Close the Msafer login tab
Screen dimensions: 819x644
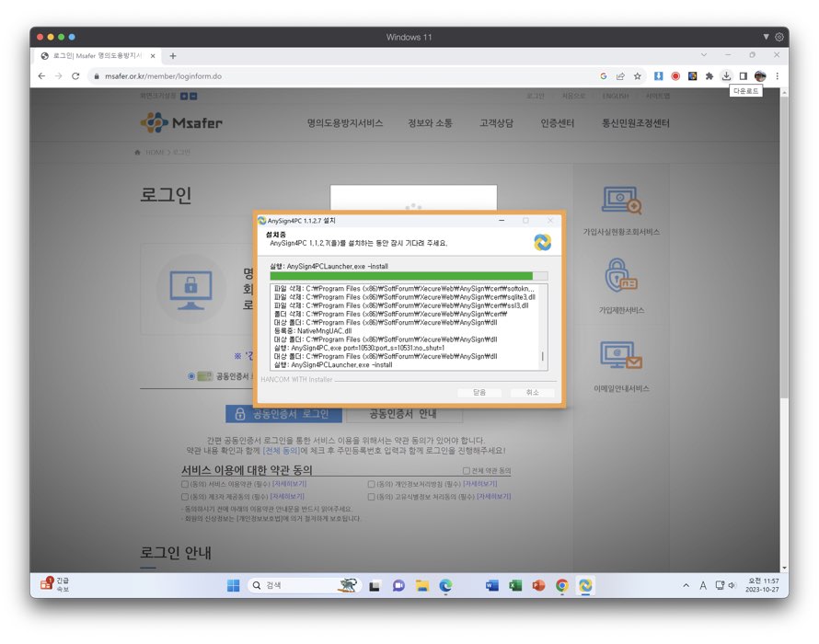[153, 56]
